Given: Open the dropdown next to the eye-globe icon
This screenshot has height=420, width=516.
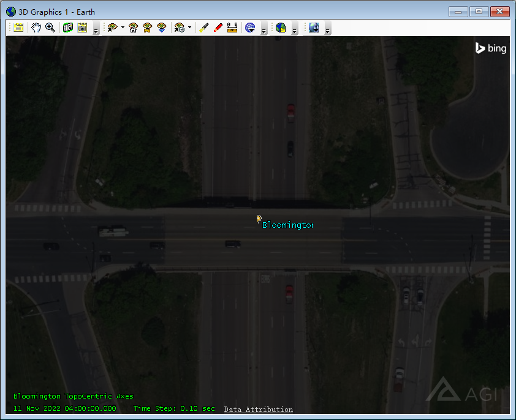Looking at the screenshot, I should pos(189,28).
